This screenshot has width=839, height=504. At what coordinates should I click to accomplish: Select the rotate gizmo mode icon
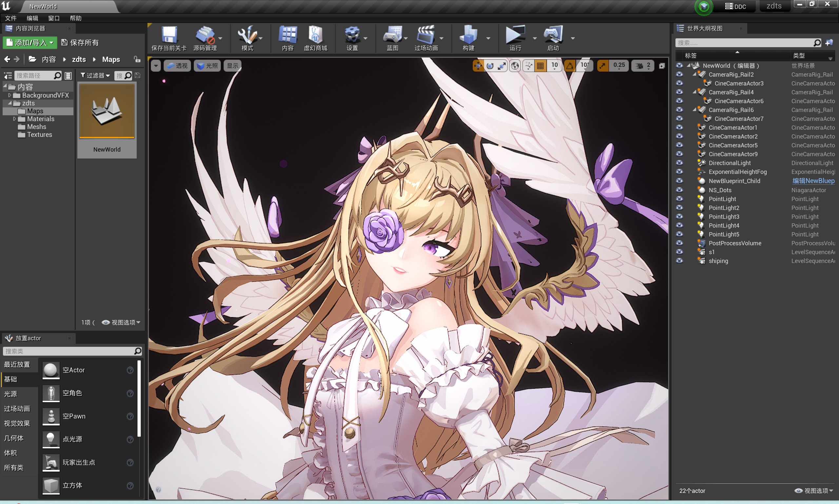pos(490,65)
